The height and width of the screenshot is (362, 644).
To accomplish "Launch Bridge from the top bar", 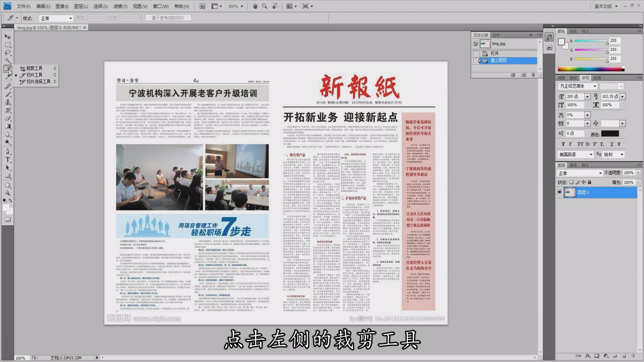I will click(202, 6).
